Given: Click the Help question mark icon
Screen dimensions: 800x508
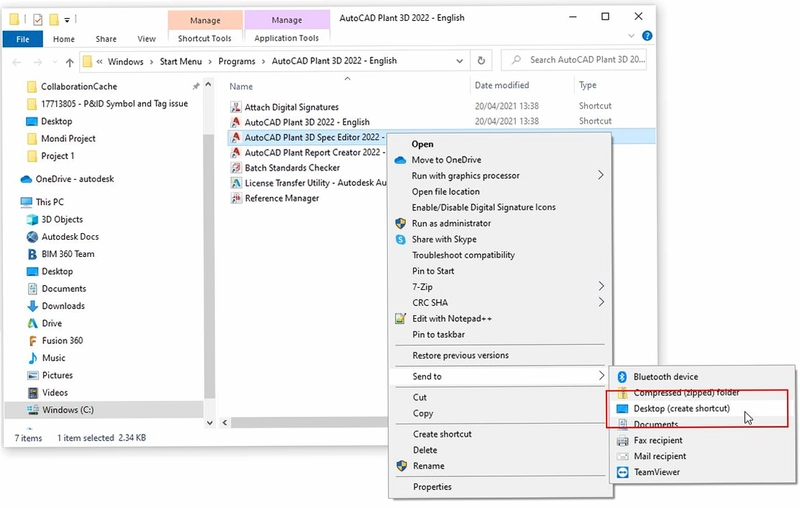Looking at the screenshot, I should [647, 36].
